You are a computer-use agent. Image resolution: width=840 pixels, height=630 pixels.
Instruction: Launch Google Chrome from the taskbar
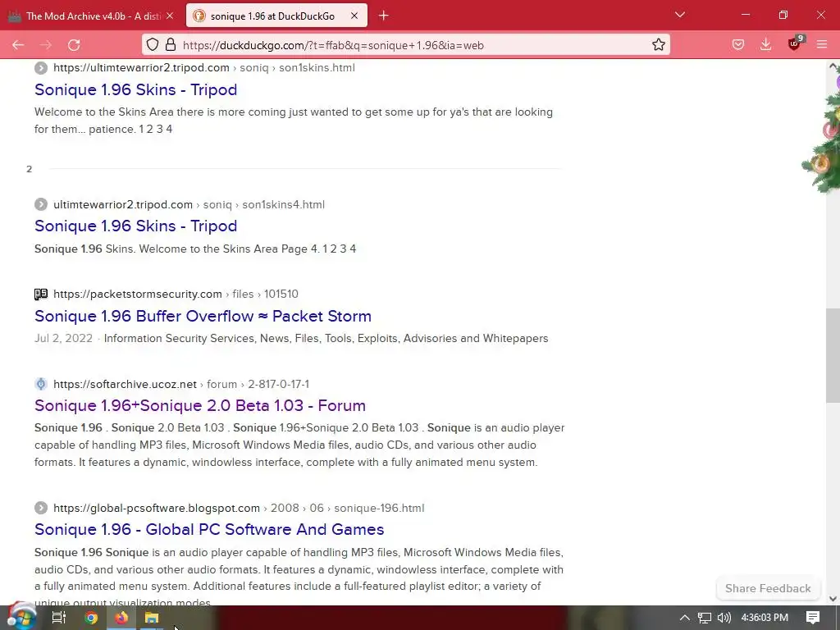click(91, 618)
